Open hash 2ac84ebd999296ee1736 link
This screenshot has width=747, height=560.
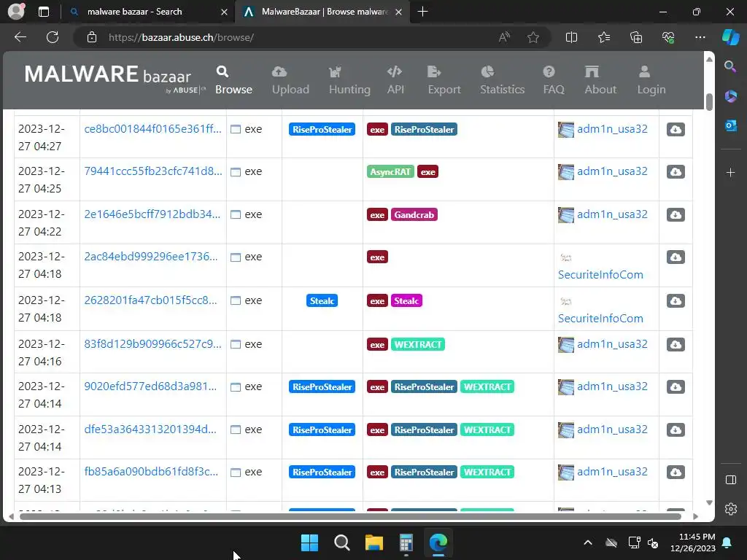click(150, 257)
